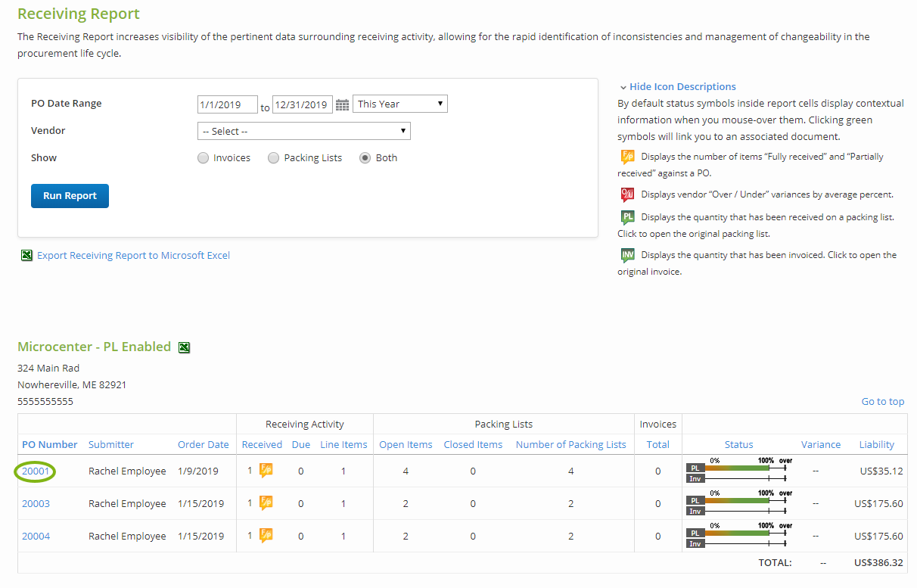Open the This Year date preset dropdown
Screen dimensions: 917x588
click(400, 104)
